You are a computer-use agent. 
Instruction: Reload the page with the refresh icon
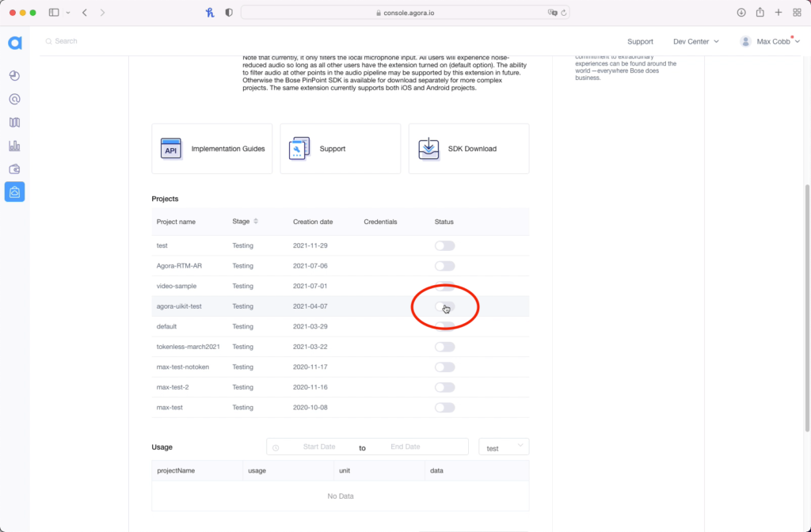tap(564, 13)
